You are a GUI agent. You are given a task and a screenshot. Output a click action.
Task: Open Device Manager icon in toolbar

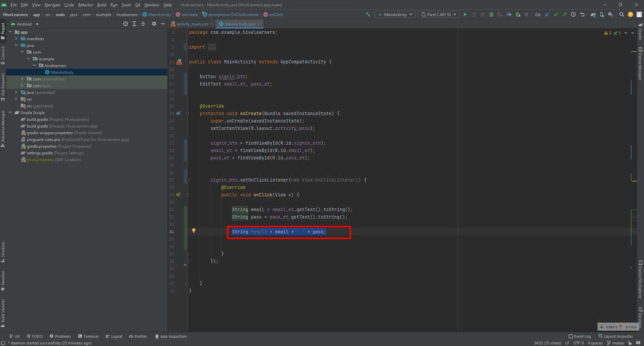[x=602, y=15]
